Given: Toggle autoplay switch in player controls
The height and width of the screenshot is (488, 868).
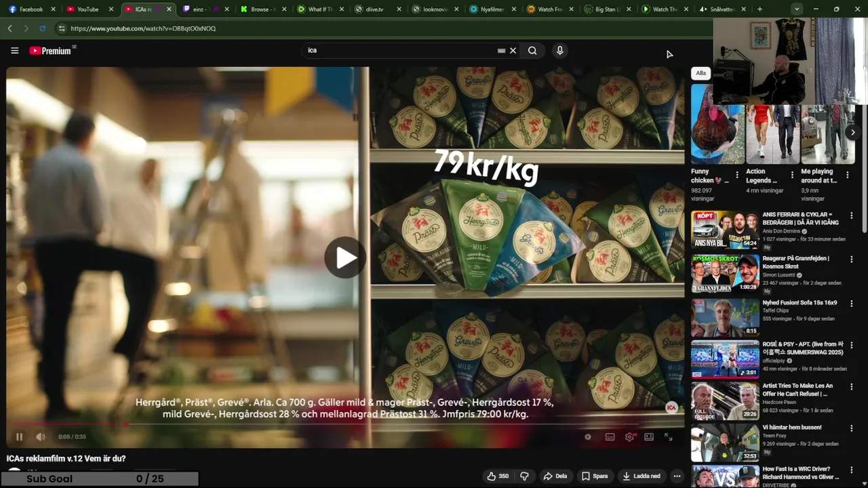Looking at the screenshot, I should (588, 437).
